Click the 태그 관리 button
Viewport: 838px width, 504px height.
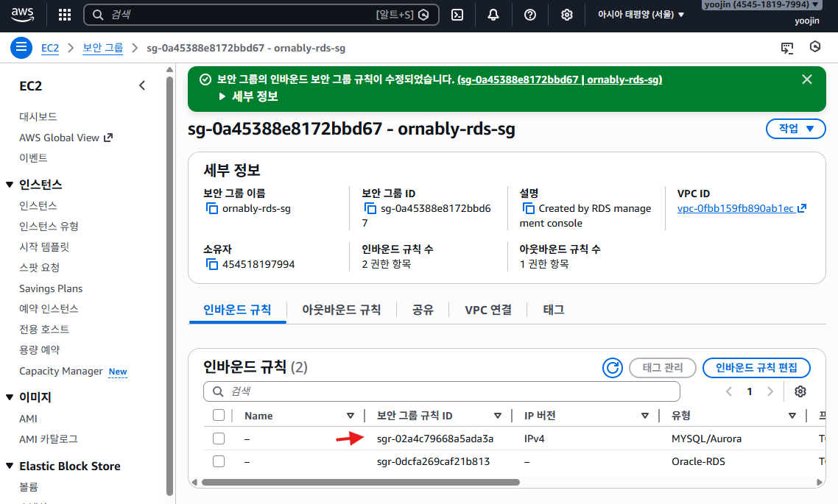click(663, 368)
